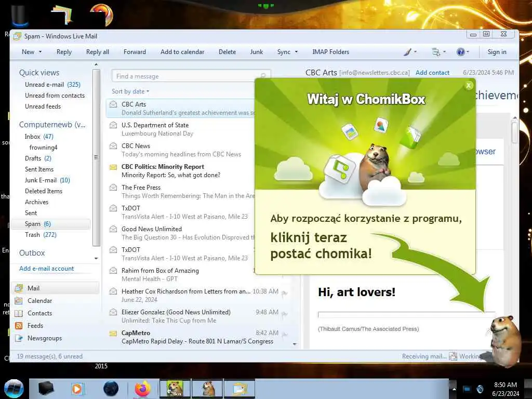Switch to Mail section
Image resolution: width=532 pixels, height=399 pixels.
click(x=56, y=288)
